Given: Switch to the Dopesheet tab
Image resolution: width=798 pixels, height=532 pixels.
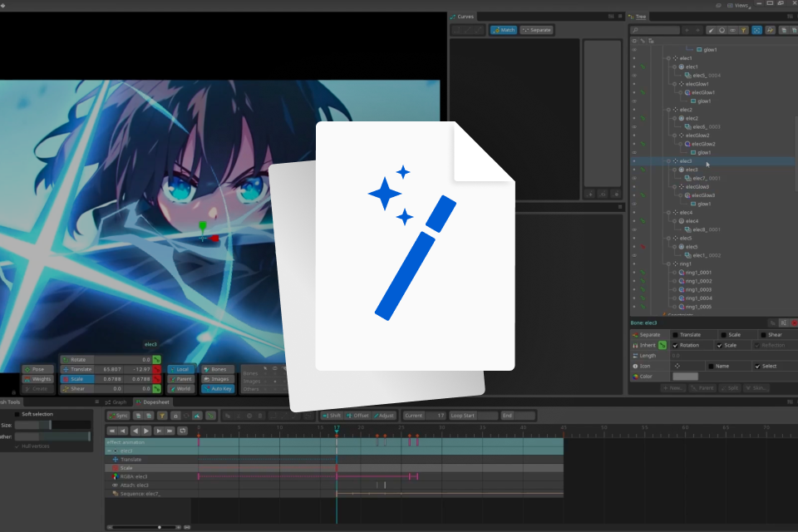Looking at the screenshot, I should 153,402.
